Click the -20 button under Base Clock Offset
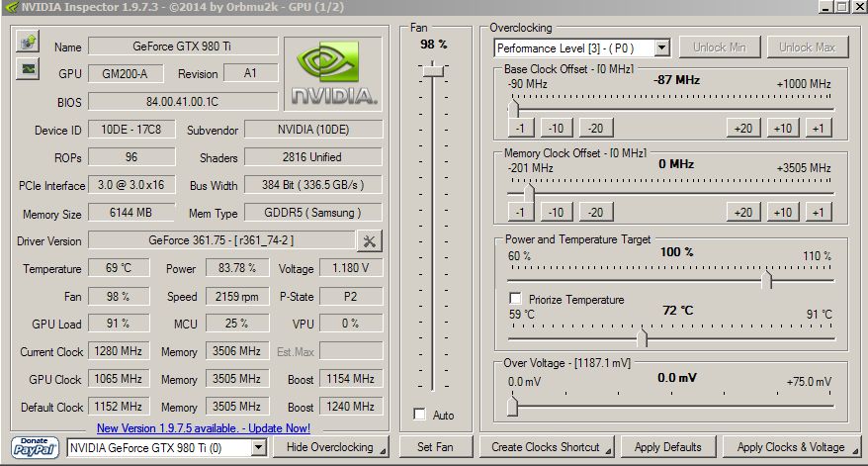Viewport: 868px width, 466px height. [596, 129]
